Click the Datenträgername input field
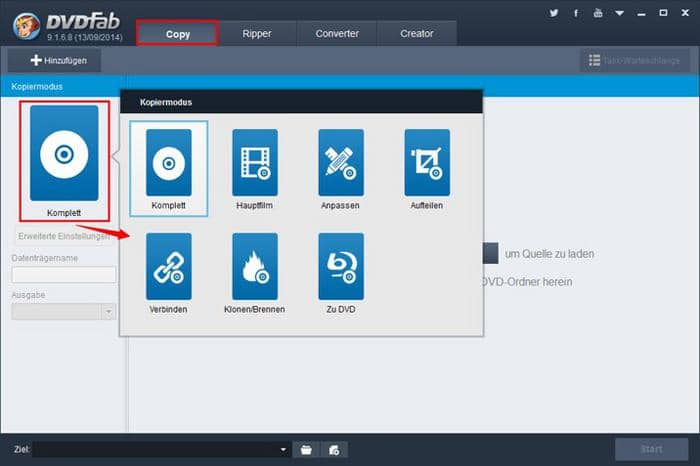Image resolution: width=700 pixels, height=466 pixels. (x=64, y=275)
